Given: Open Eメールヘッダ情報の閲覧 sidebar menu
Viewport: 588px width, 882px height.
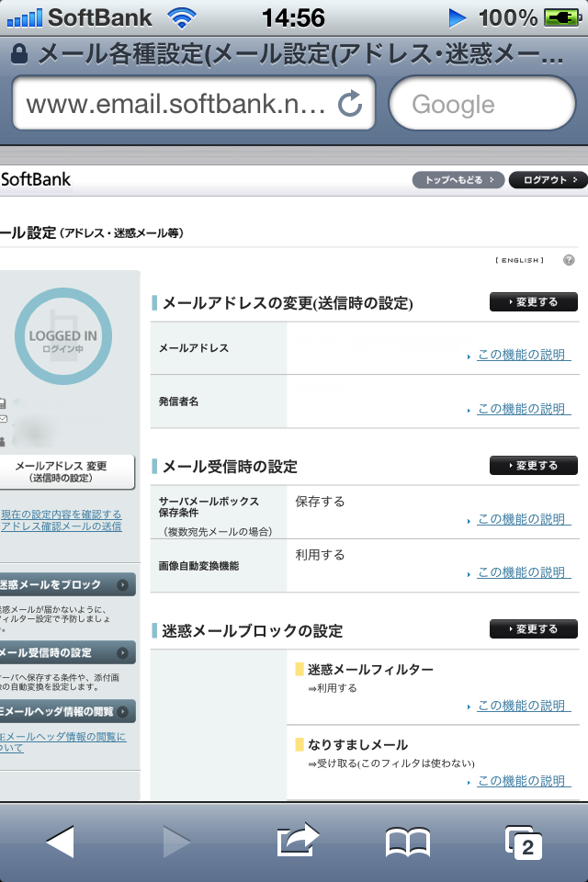Looking at the screenshot, I should (67, 711).
